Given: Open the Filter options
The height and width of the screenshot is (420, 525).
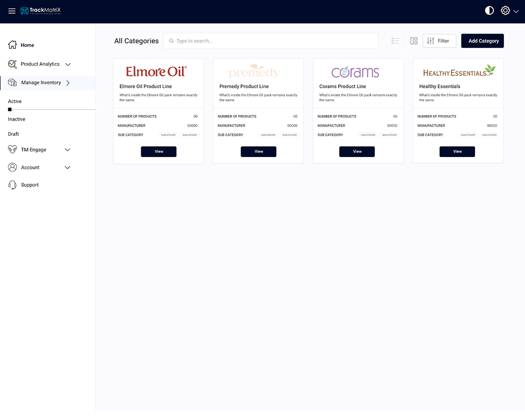Looking at the screenshot, I should pyautogui.click(x=439, y=41).
